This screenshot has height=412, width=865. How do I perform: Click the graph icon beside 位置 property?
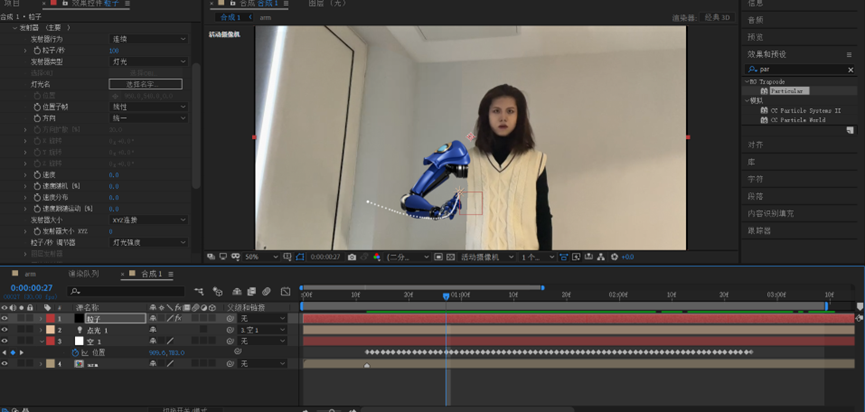pos(85,352)
